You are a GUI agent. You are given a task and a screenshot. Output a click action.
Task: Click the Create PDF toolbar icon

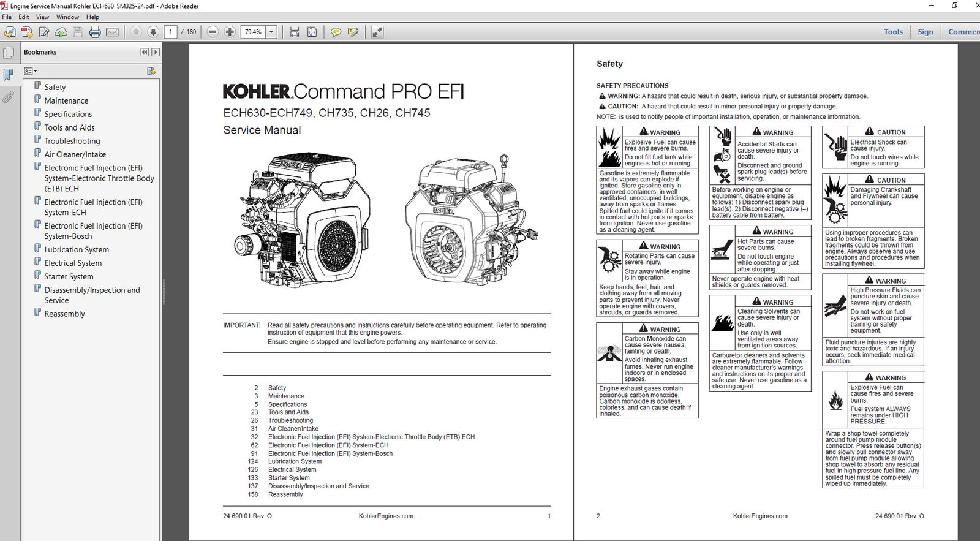[27, 32]
